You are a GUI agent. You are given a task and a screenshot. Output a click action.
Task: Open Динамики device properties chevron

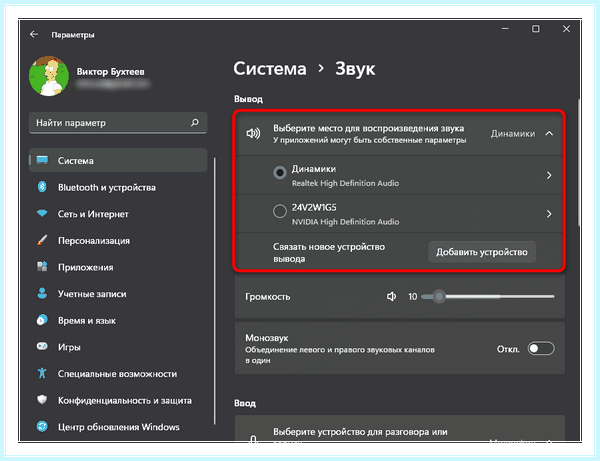coord(549,175)
